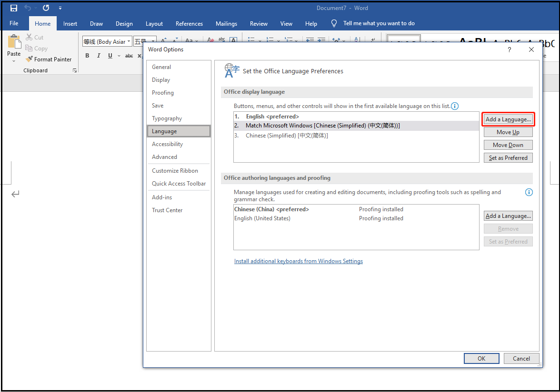
Task: Open Install additional keyboards from Windows Settings
Action: pyautogui.click(x=299, y=261)
